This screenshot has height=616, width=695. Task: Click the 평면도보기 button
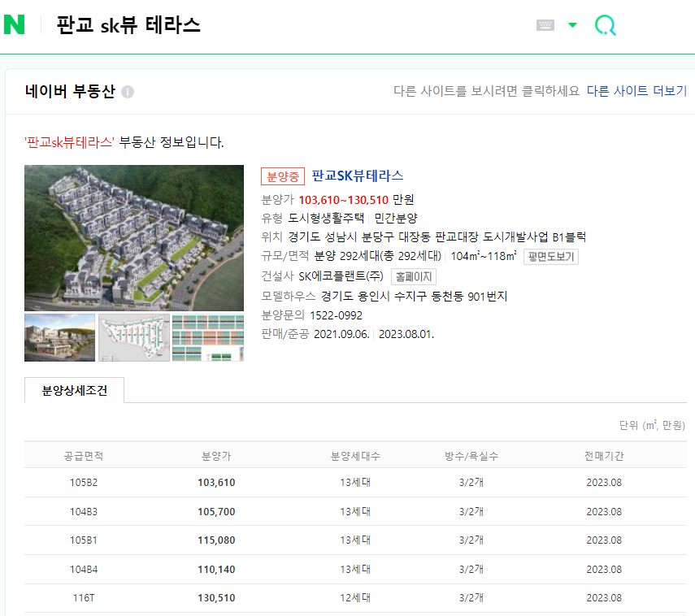(x=551, y=257)
